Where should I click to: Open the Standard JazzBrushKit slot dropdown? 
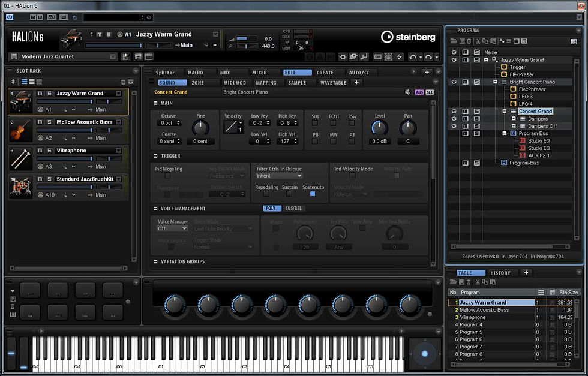tap(119, 179)
